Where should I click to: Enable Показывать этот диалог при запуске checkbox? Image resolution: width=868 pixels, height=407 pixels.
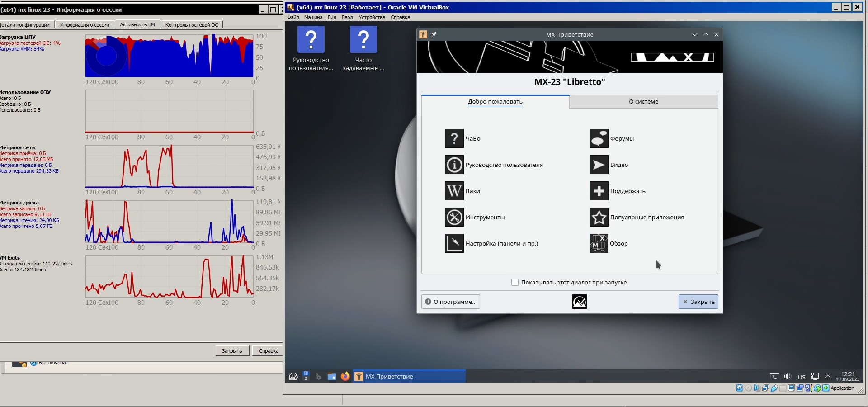pyautogui.click(x=514, y=282)
